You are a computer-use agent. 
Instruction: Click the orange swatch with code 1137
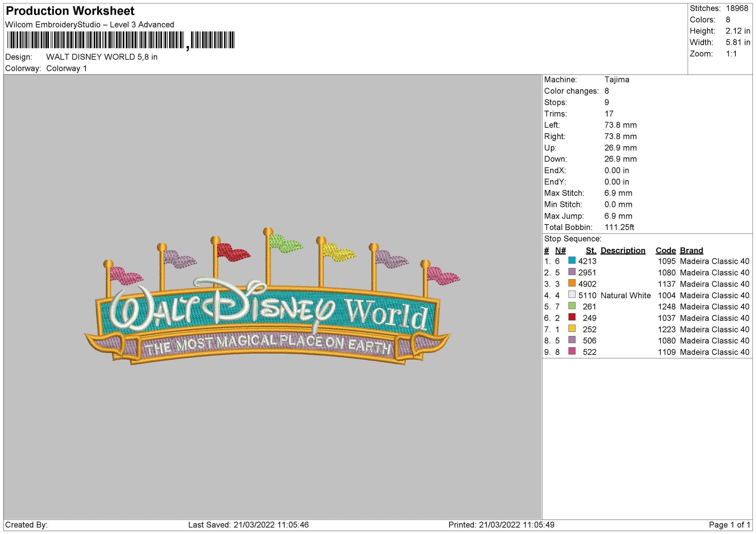(572, 283)
